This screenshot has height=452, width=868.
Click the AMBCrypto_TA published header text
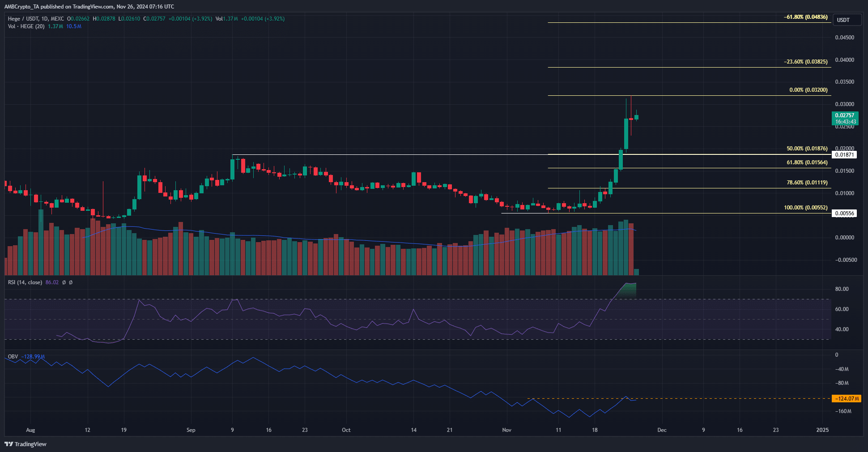[89, 7]
